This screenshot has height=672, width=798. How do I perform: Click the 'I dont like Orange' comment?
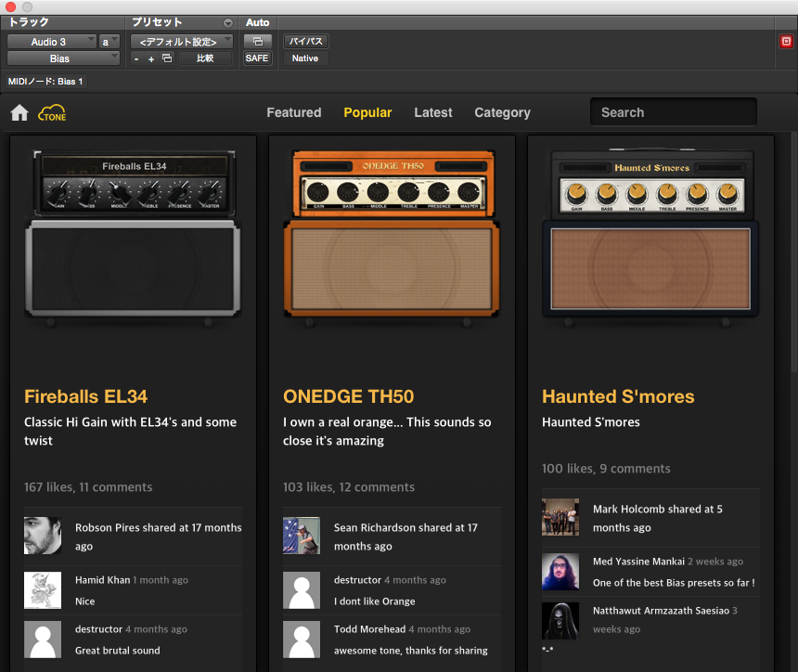click(x=375, y=601)
